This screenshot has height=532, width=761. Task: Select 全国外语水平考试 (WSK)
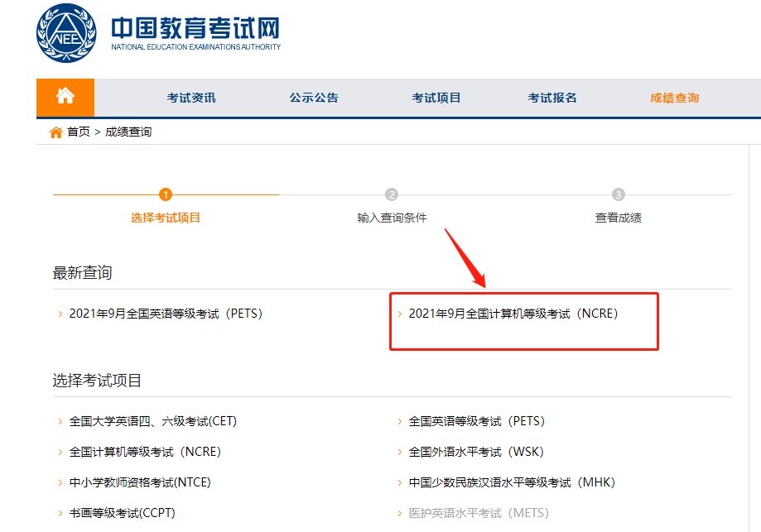point(477,452)
